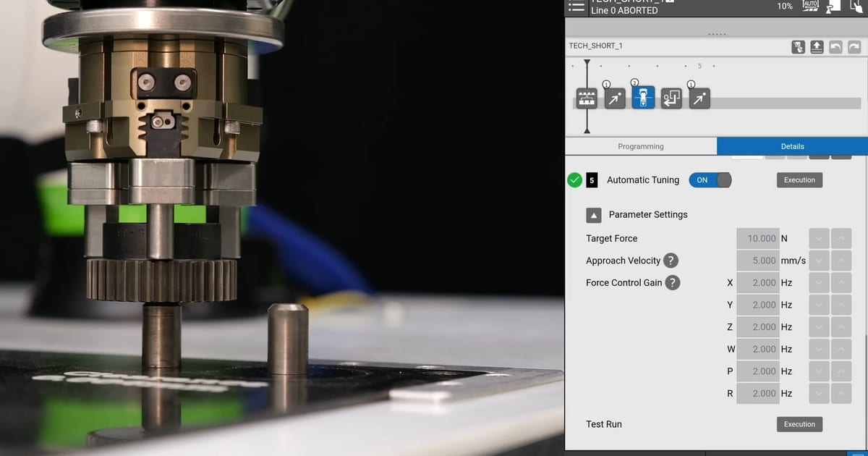The image size is (868, 456).
Task: Click the green checkmark beside step 5
Action: [575, 180]
